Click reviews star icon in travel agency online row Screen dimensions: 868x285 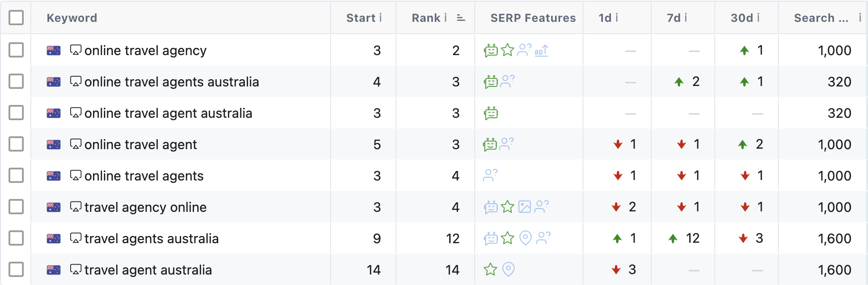508,207
